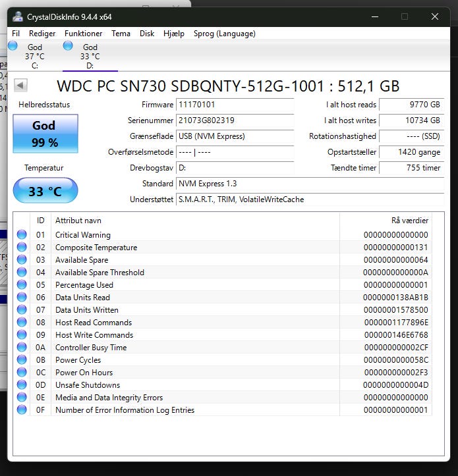
Task: Select the Available Spare attribute row
Action: [x=198, y=260]
